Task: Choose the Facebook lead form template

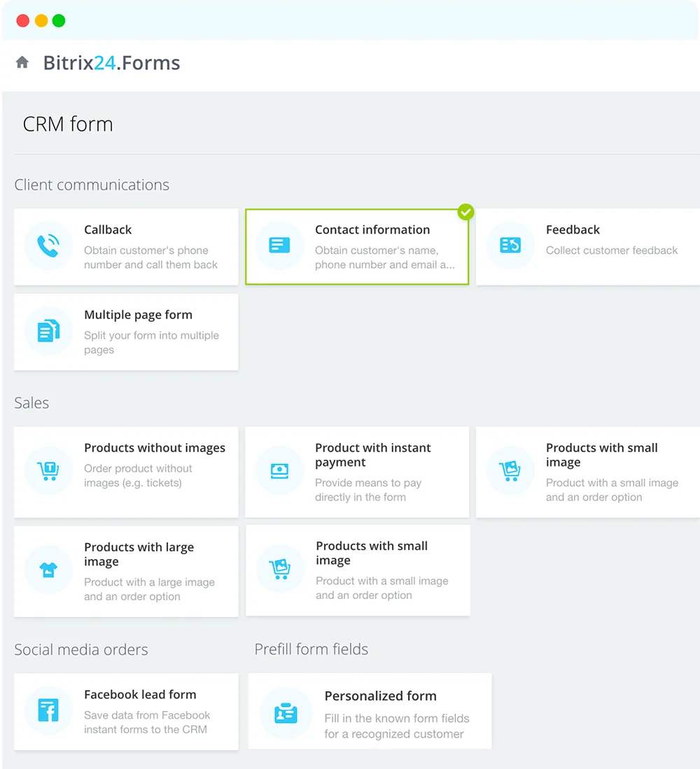Action: tap(126, 711)
